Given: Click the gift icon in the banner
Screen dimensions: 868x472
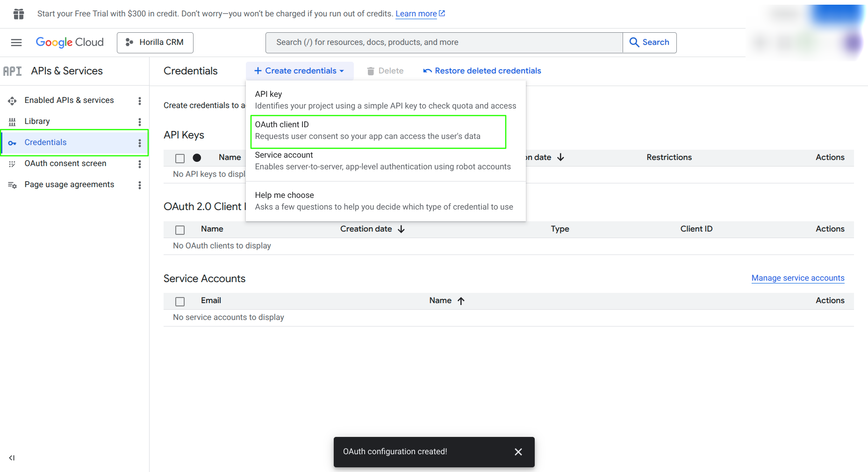Looking at the screenshot, I should (19, 14).
